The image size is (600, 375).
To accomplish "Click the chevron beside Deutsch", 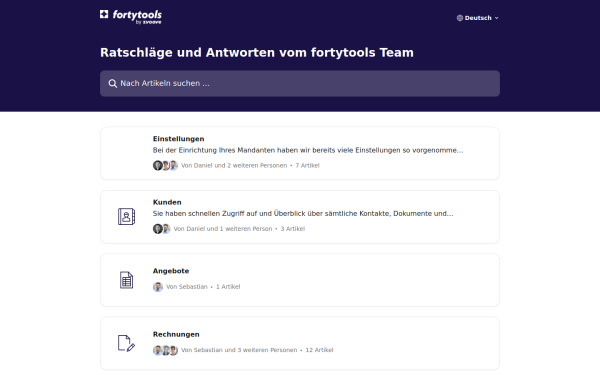I will (497, 18).
